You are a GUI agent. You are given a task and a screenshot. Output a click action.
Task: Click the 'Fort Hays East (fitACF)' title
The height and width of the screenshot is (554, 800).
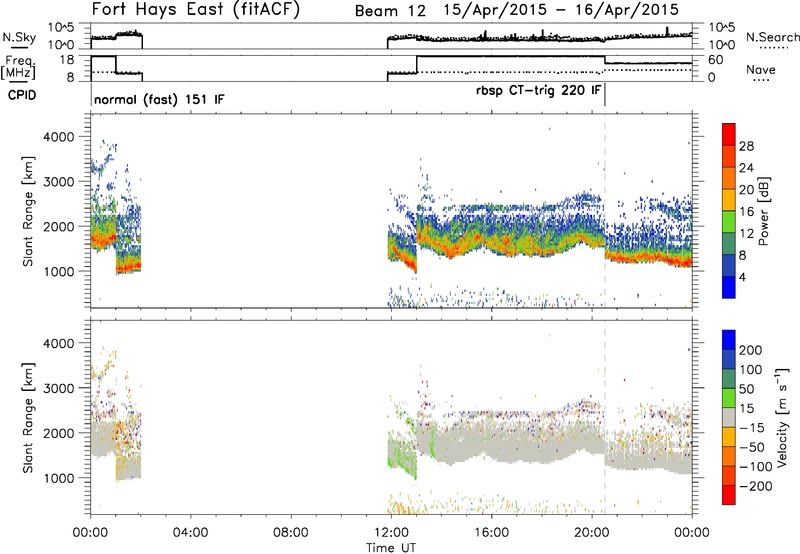point(196,9)
